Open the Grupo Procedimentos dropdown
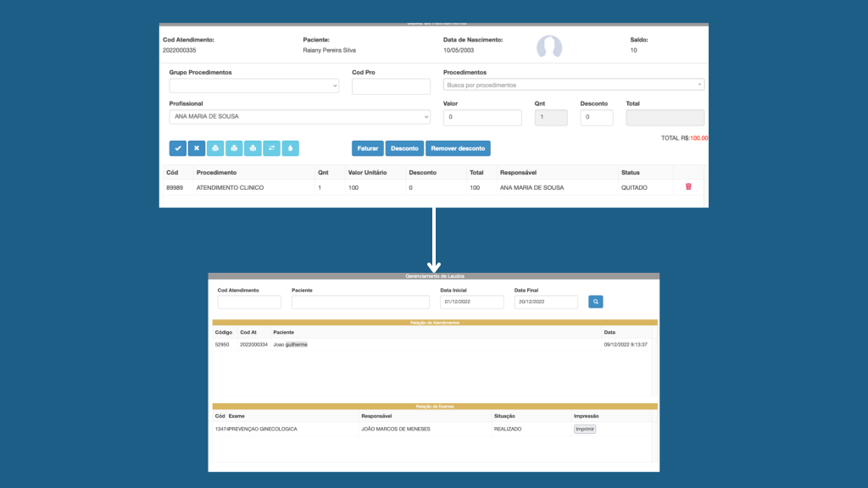868x488 pixels. pyautogui.click(x=254, y=86)
